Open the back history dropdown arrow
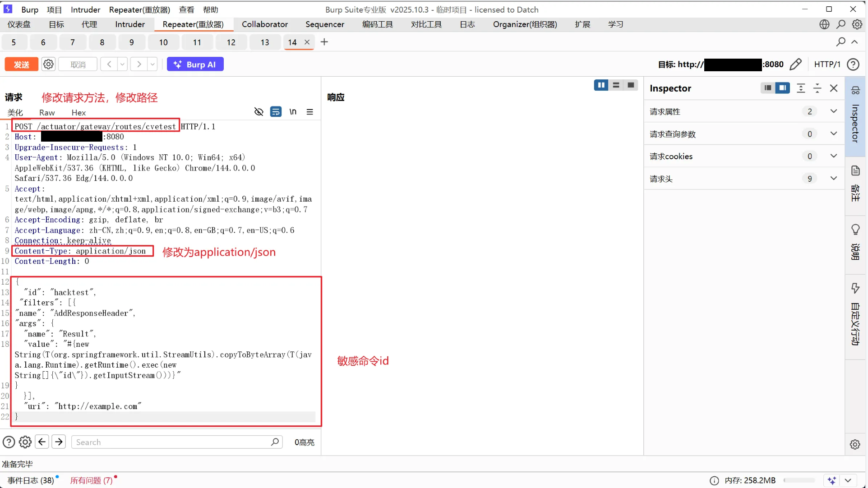Image resolution: width=868 pixels, height=488 pixels. [122, 64]
